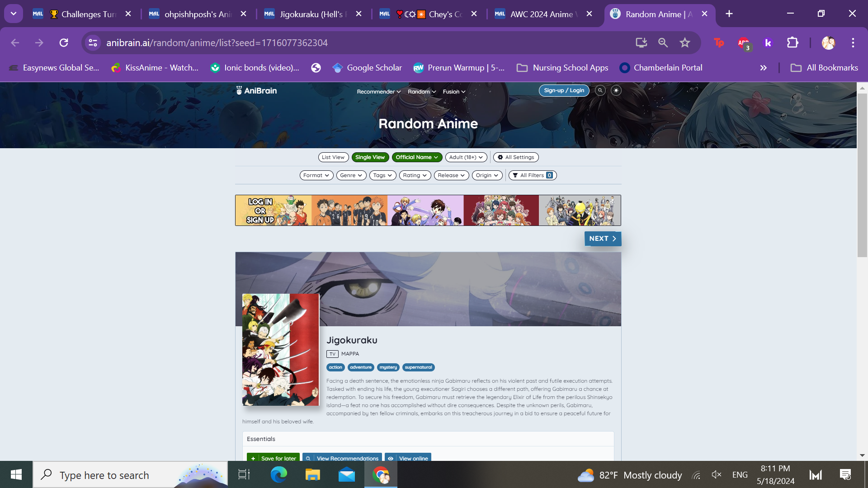Viewport: 868px width, 488px height.
Task: Open the Recommender menu
Action: click(379, 92)
